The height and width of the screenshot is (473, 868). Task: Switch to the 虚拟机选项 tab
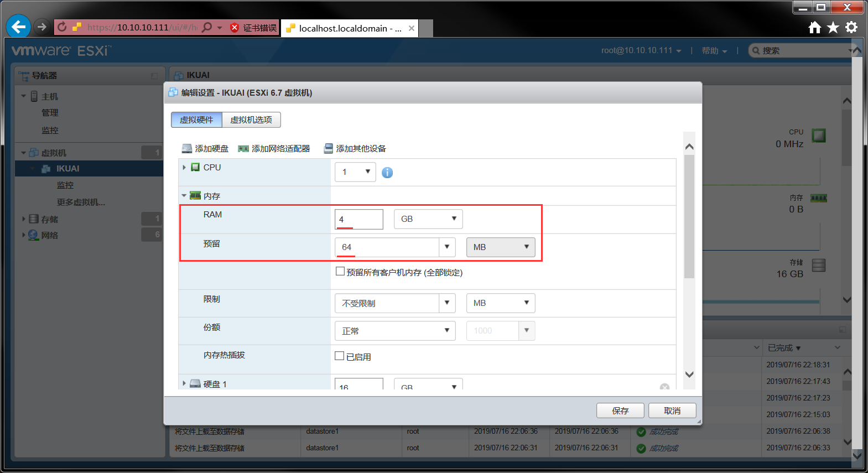pyautogui.click(x=251, y=119)
